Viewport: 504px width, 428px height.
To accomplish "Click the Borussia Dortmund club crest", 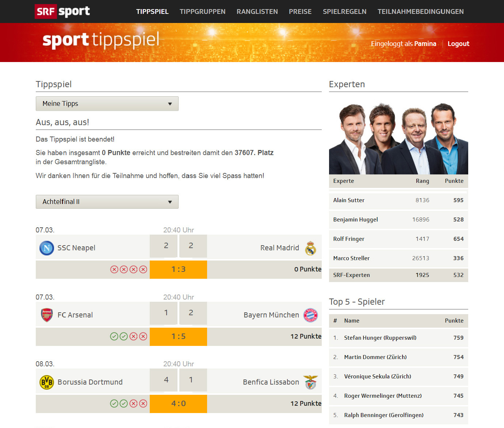I will point(47,382).
